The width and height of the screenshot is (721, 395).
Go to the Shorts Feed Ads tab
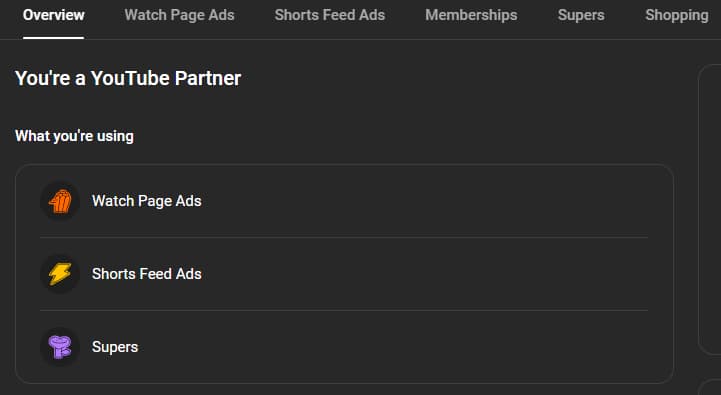pos(330,15)
